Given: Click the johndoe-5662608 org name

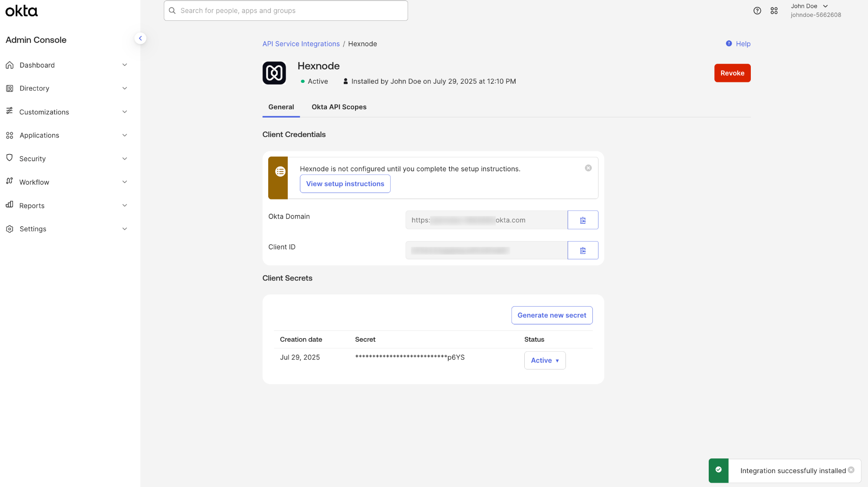Looking at the screenshot, I should (x=815, y=15).
